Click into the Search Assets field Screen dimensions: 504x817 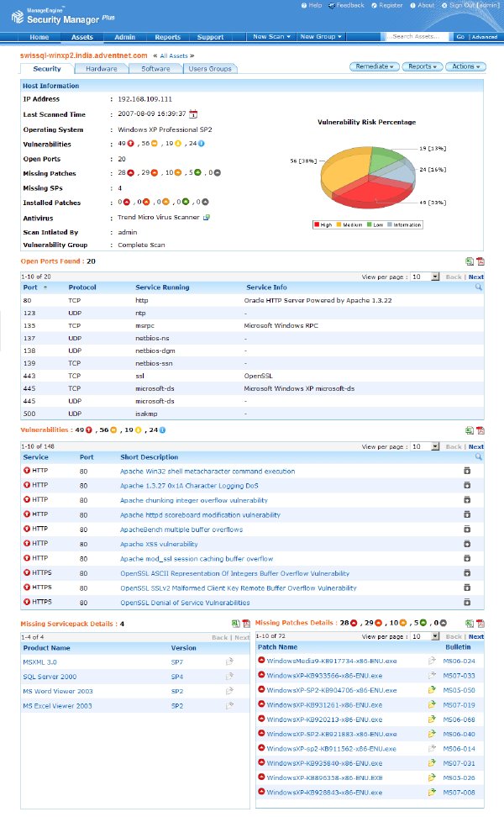(418, 37)
